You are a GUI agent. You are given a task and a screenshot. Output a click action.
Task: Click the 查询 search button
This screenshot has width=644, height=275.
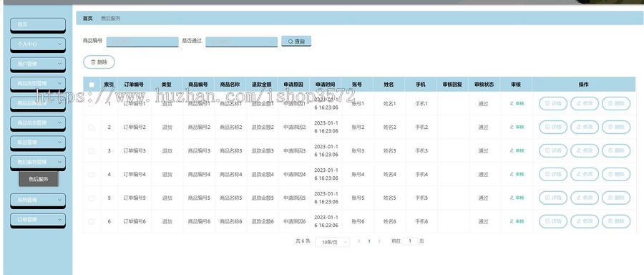tap(296, 41)
